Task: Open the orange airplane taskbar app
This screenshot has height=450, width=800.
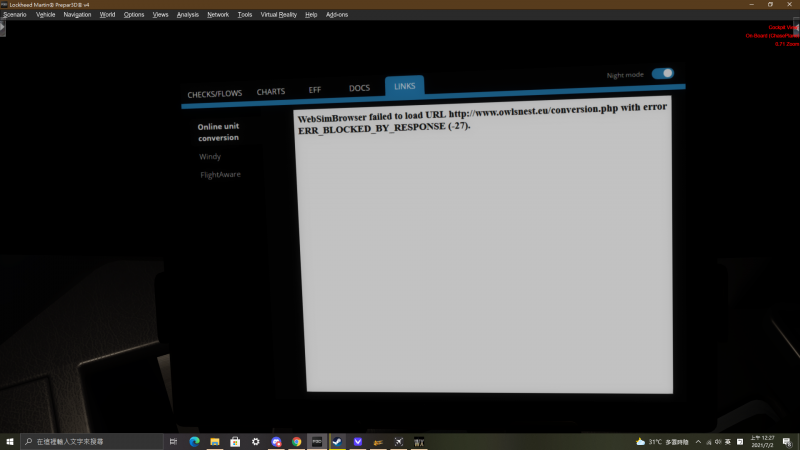Action: point(378,441)
